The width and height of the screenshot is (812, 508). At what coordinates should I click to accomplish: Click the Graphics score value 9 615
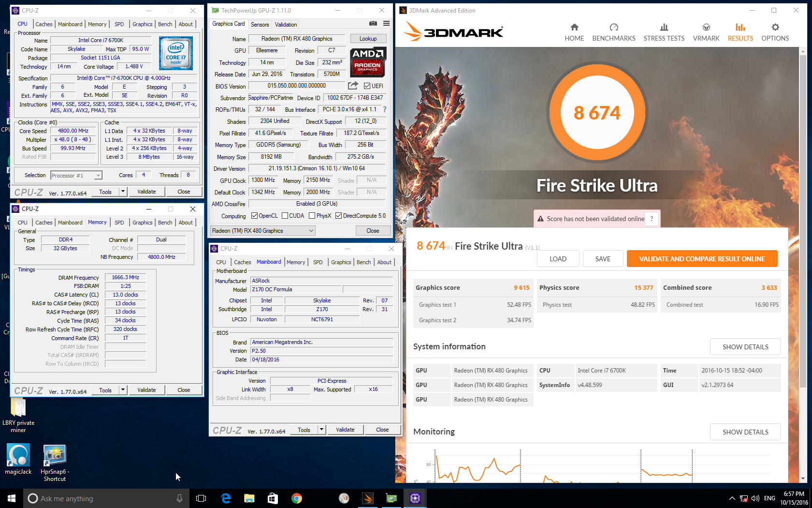coord(522,287)
